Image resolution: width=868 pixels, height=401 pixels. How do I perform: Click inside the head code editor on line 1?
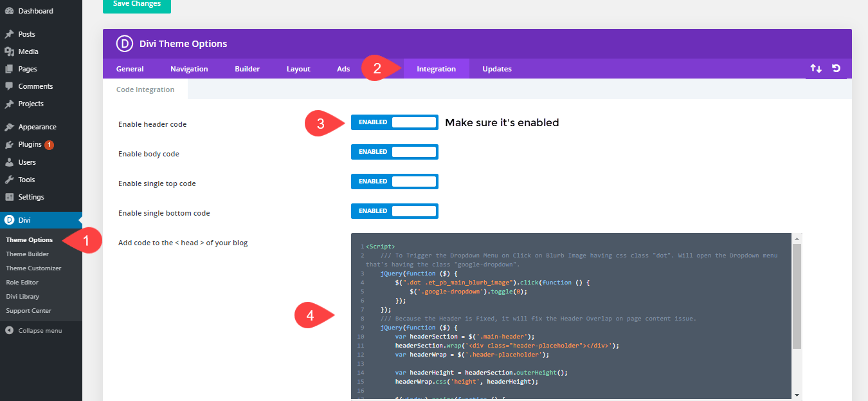pos(381,247)
